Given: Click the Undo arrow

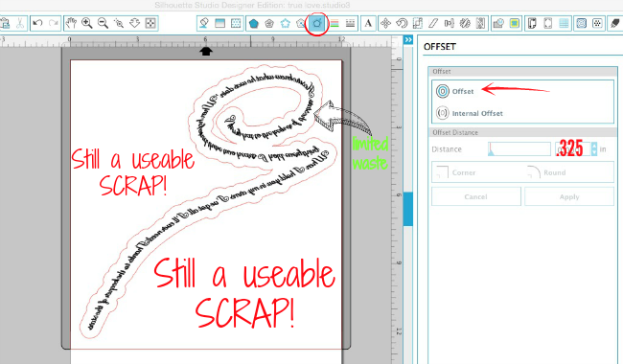Looking at the screenshot, I should (x=38, y=23).
